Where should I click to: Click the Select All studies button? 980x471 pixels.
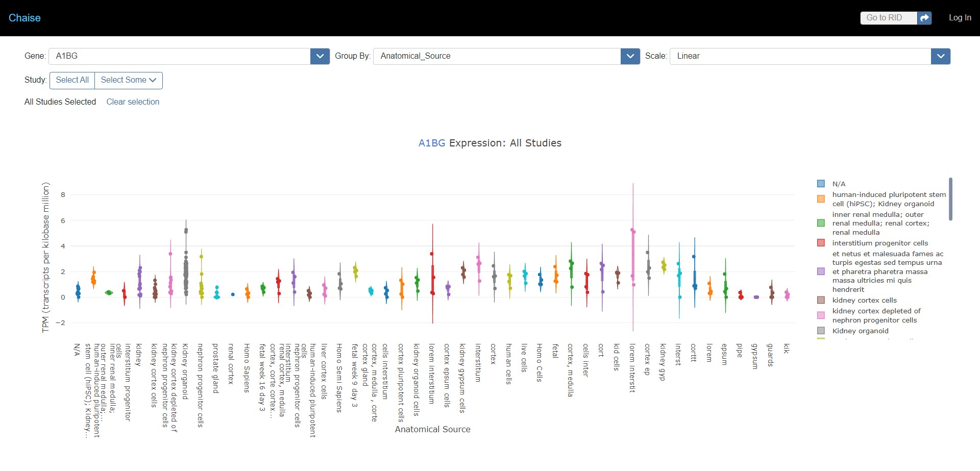click(x=71, y=80)
